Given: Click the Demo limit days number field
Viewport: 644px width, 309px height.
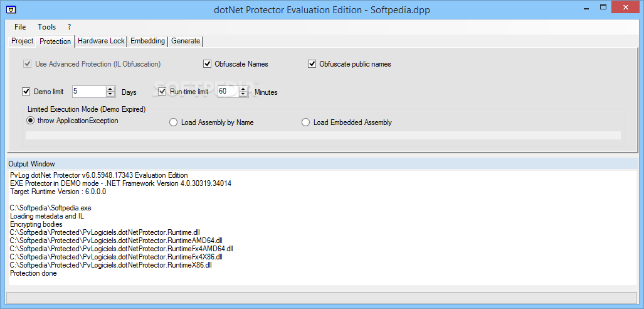Looking at the screenshot, I should click(88, 91).
